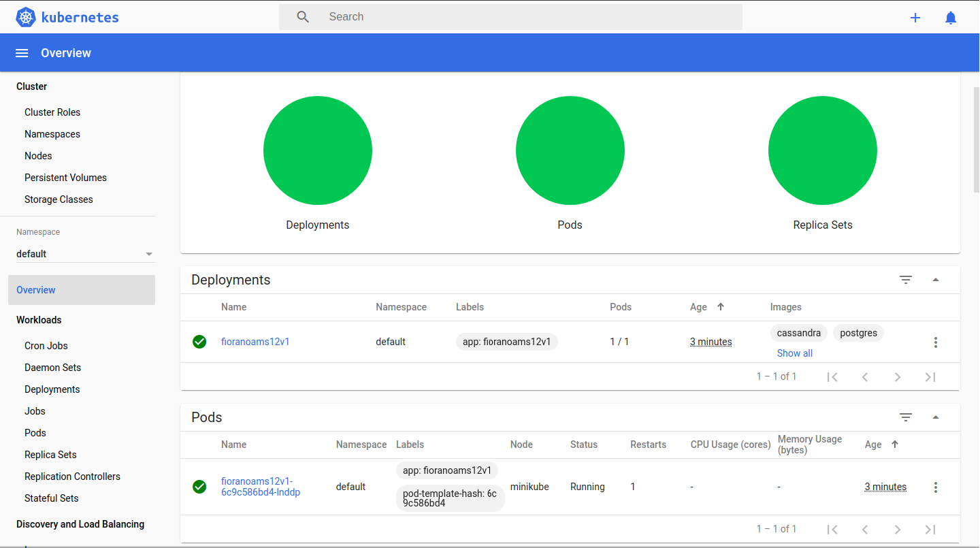This screenshot has height=548, width=980.
Task: Sort Pods by the Age arrow
Action: 895,445
